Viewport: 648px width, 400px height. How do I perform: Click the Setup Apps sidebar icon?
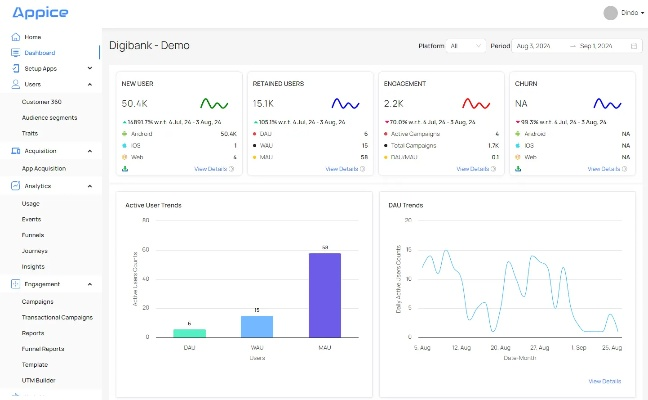point(15,68)
